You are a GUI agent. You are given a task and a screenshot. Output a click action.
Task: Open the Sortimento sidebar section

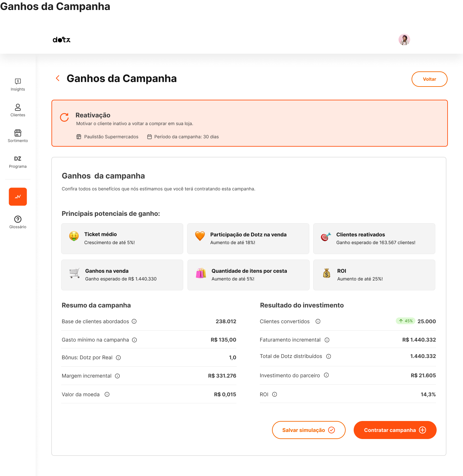(18, 136)
